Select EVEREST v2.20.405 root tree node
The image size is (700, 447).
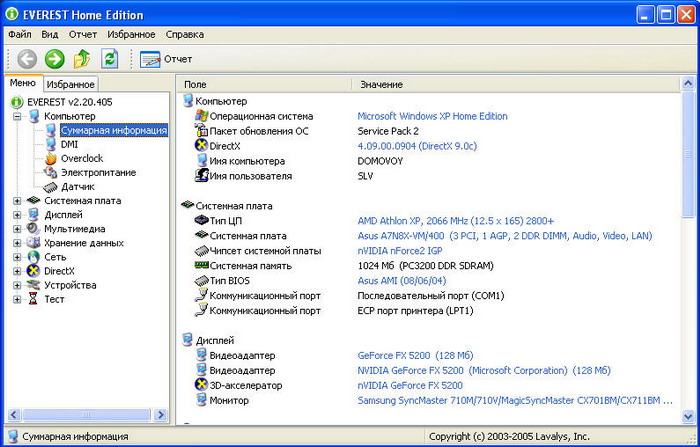click(x=70, y=102)
